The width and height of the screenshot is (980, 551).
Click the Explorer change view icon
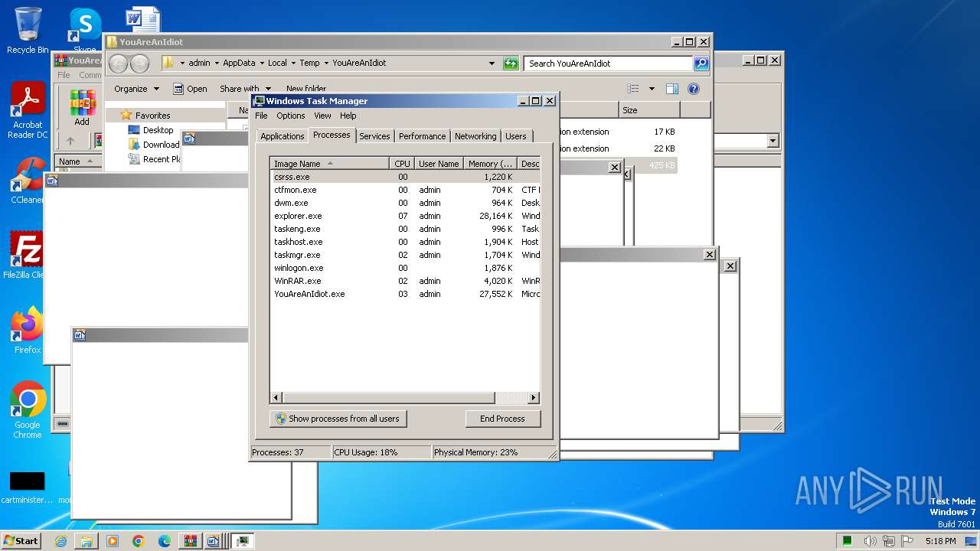633,89
